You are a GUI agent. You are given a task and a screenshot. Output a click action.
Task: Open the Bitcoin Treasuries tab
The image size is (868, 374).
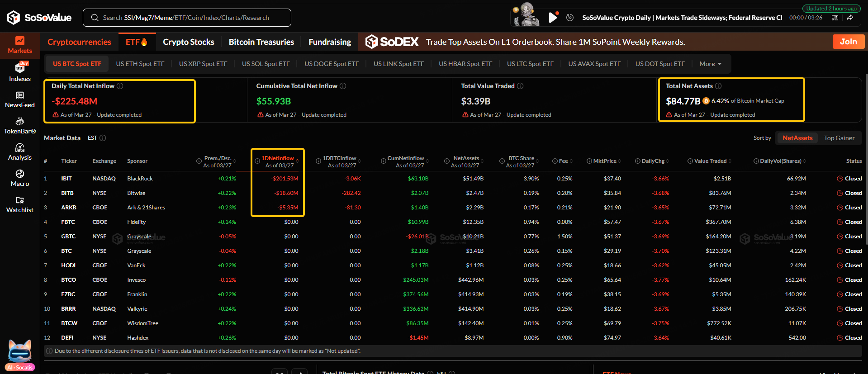261,42
